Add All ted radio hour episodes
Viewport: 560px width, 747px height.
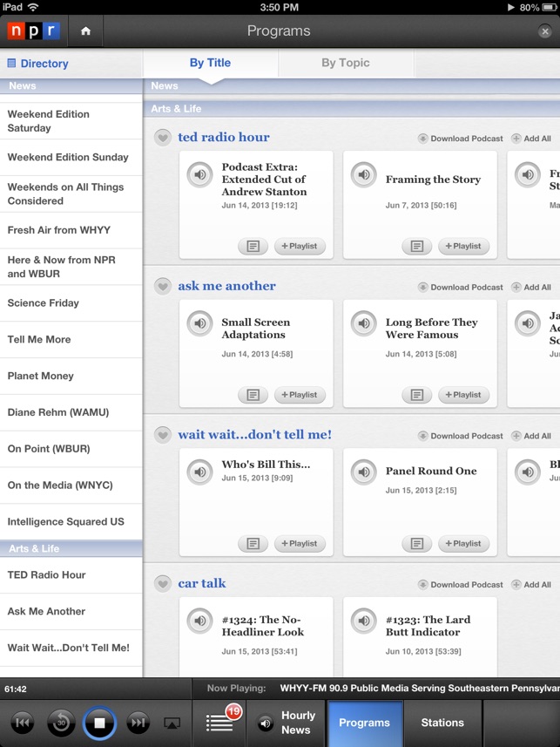tap(531, 139)
